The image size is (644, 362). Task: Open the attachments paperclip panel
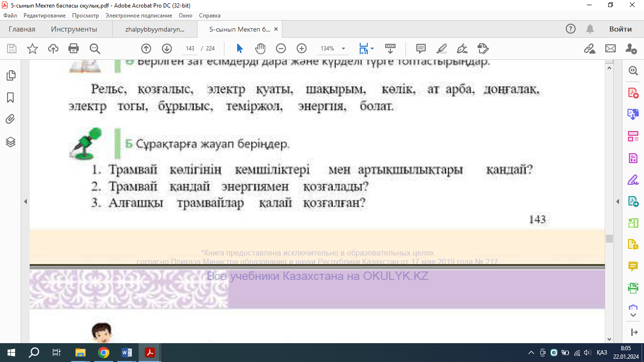(x=10, y=119)
